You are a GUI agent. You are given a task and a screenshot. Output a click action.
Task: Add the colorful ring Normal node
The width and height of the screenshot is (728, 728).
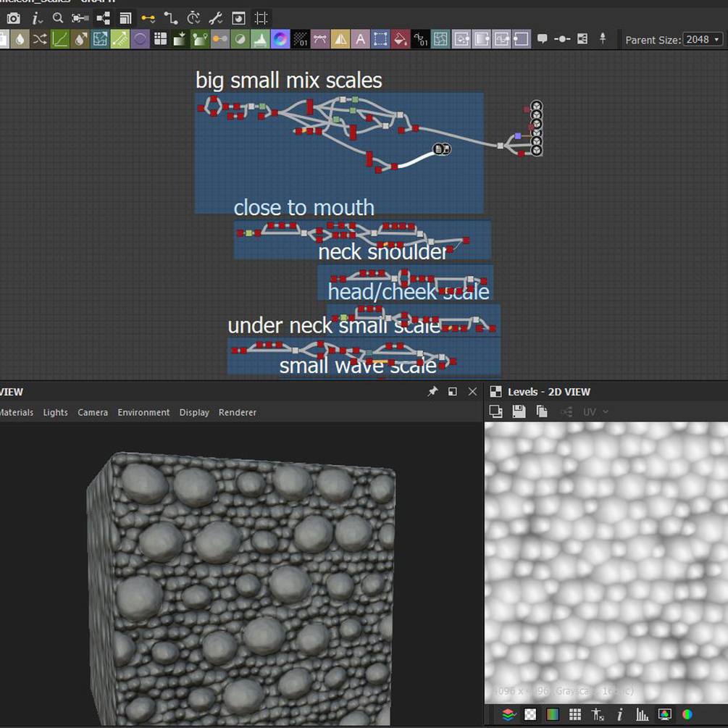point(280,39)
